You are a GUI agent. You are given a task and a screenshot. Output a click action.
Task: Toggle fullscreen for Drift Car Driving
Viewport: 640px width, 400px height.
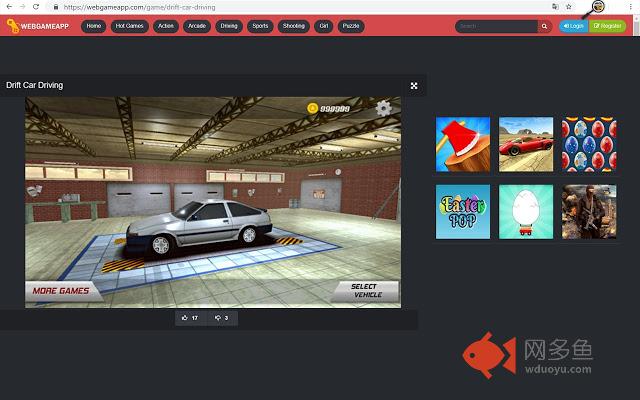[x=414, y=86]
